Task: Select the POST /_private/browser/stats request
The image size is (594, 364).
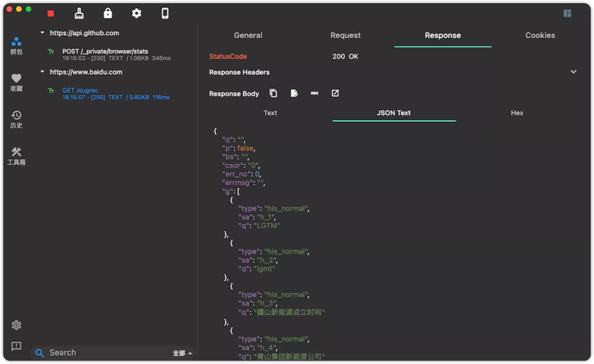Action: [105, 55]
